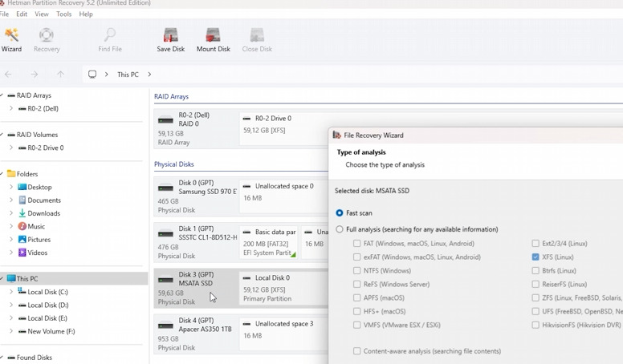Uncheck the XFS (Linux) box
The image size is (623, 364).
pos(535,257)
